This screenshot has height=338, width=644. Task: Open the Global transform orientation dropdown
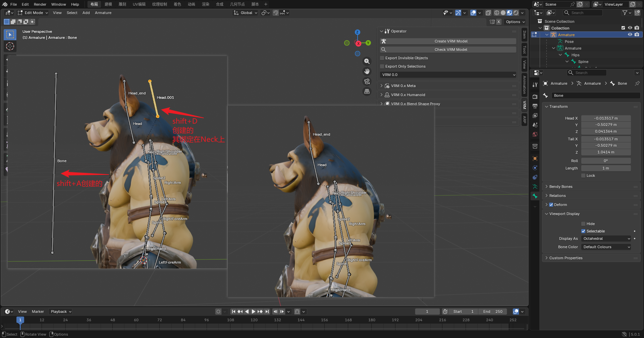point(246,13)
